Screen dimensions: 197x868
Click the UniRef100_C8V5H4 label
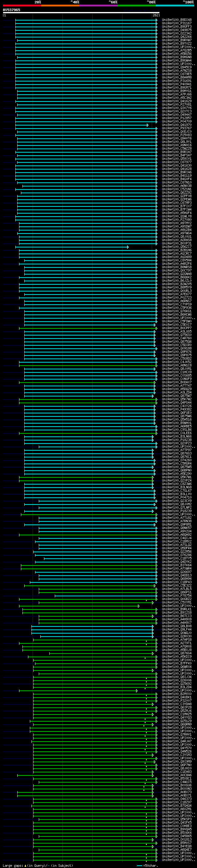[177, 260]
